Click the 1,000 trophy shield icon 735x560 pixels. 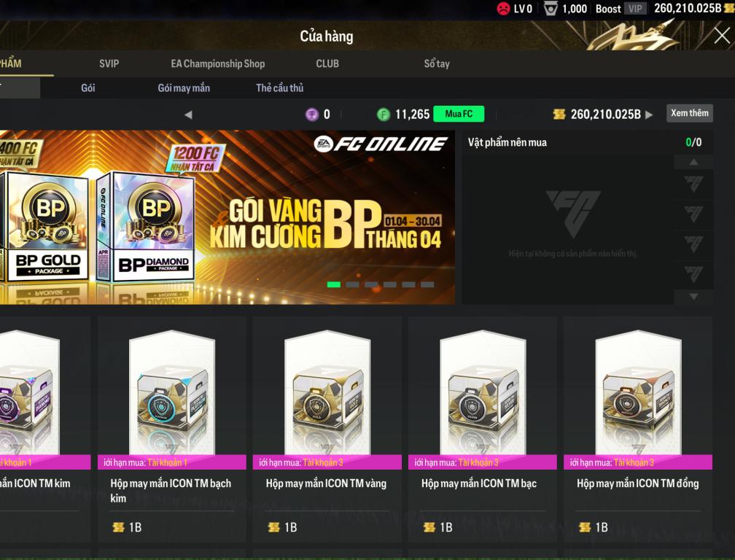pyautogui.click(x=551, y=9)
